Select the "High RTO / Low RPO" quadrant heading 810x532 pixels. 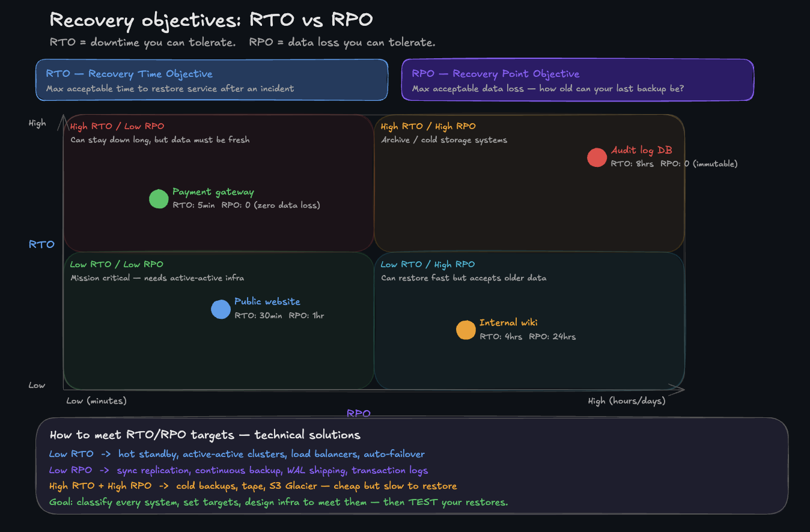(x=117, y=127)
